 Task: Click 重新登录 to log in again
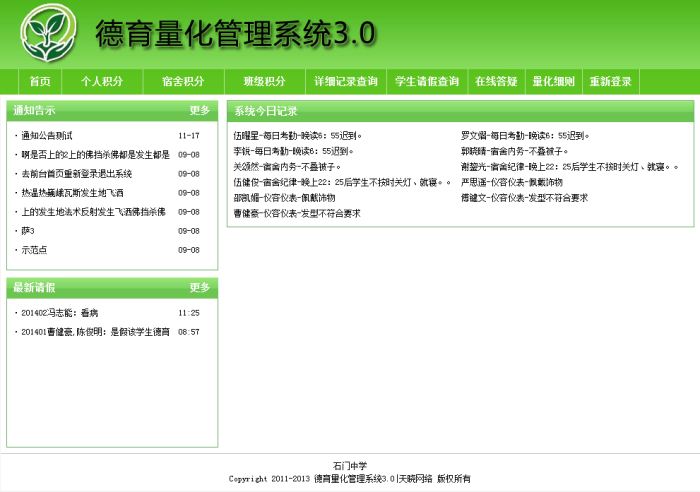pos(610,82)
